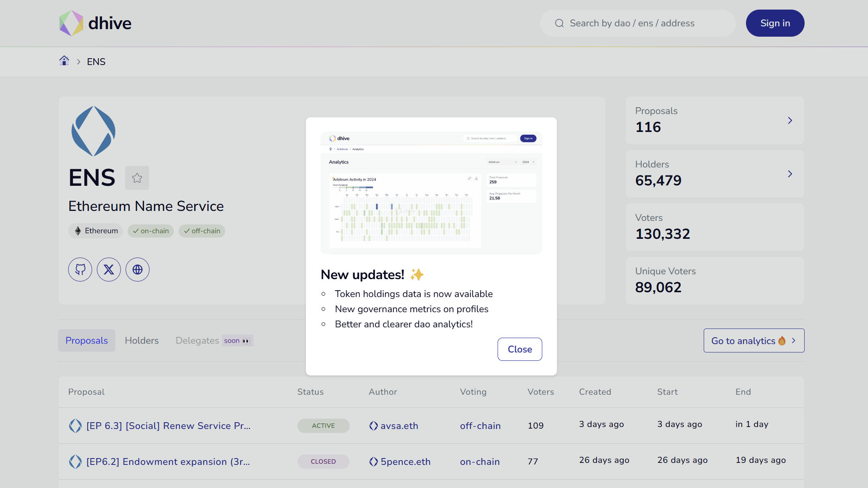Open the ENS X (Twitter) link icon
The width and height of the screenshot is (868, 488).
click(109, 270)
